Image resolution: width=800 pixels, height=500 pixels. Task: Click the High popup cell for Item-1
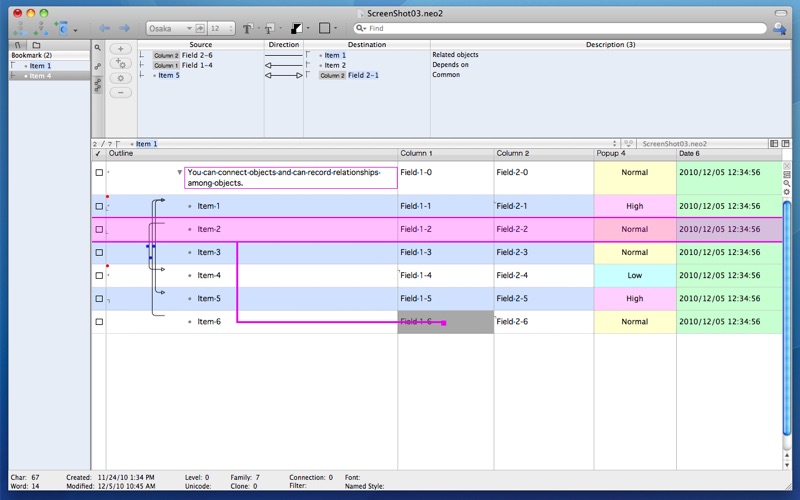[634, 206]
